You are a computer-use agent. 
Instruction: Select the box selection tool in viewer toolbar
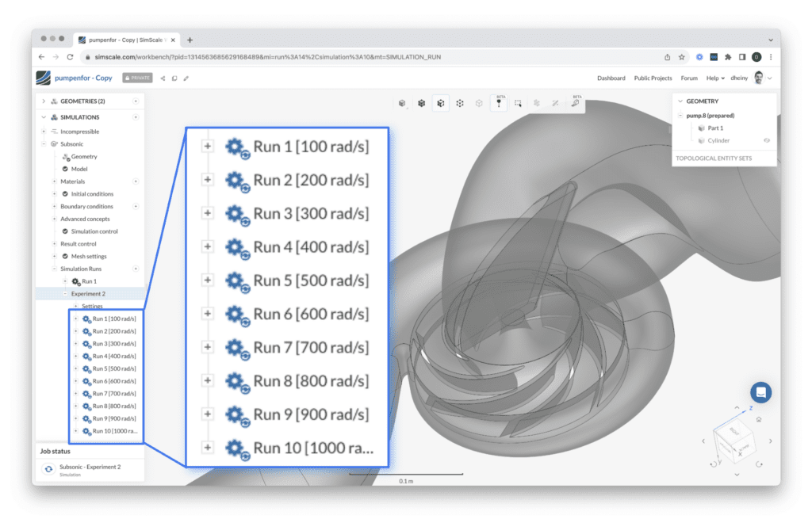click(518, 103)
